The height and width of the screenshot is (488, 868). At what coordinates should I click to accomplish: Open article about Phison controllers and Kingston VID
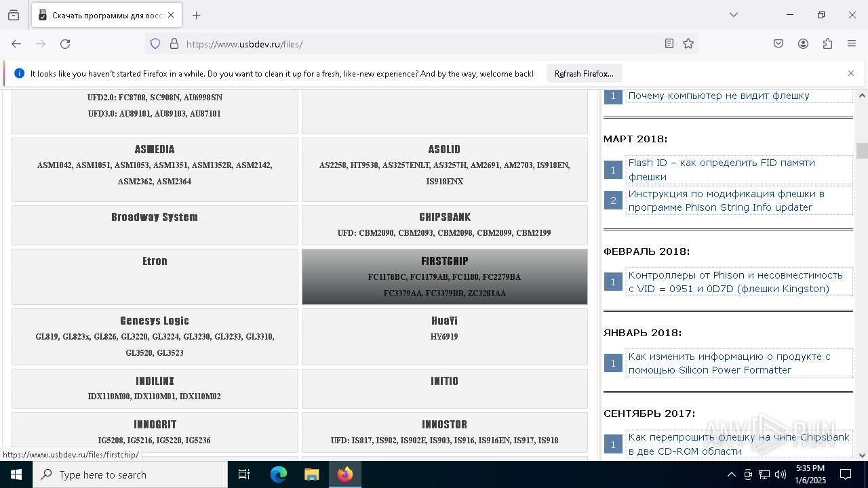[x=736, y=282]
